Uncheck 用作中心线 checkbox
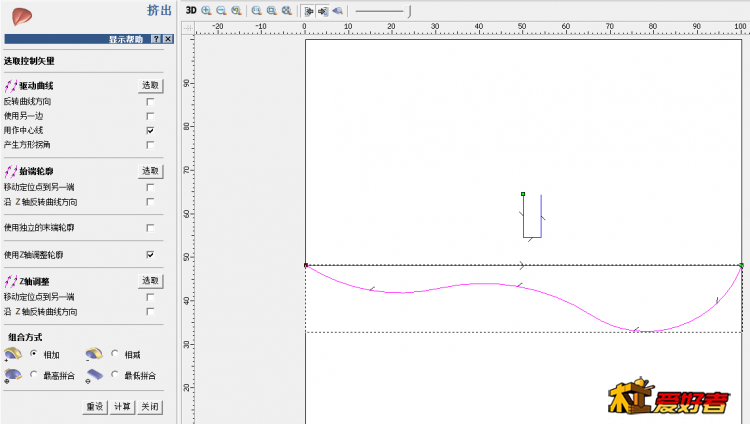Viewport: 750px width, 424px height. [150, 130]
